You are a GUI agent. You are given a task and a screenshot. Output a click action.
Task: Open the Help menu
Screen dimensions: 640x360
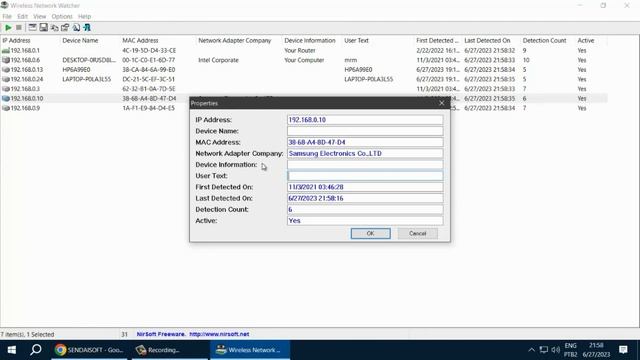(x=84, y=17)
